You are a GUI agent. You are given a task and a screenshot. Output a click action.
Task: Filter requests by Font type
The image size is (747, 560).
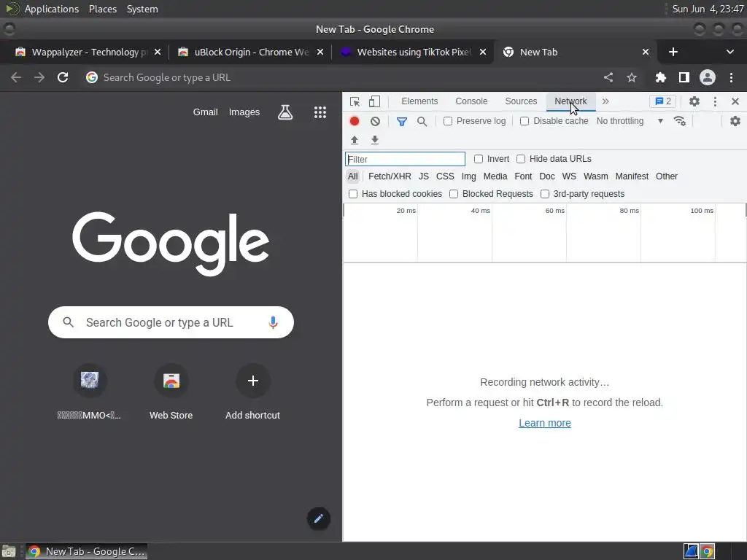(x=523, y=176)
